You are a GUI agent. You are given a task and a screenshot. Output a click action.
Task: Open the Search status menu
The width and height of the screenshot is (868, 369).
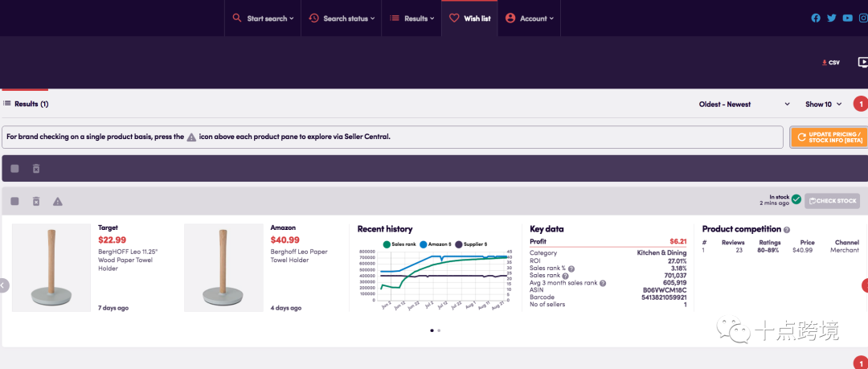click(x=341, y=18)
